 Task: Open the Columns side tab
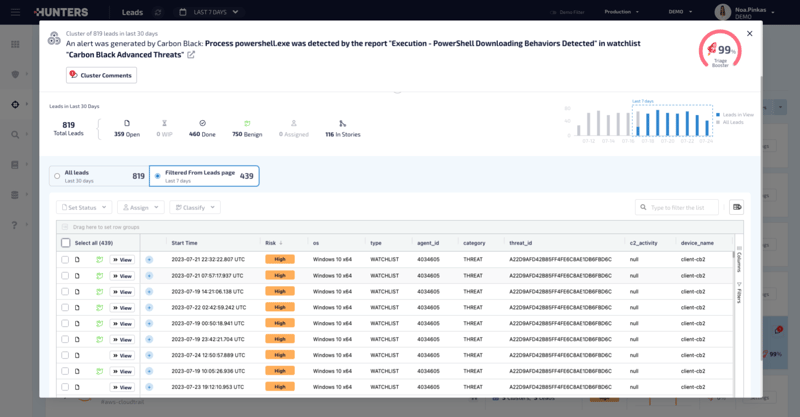coord(739,259)
